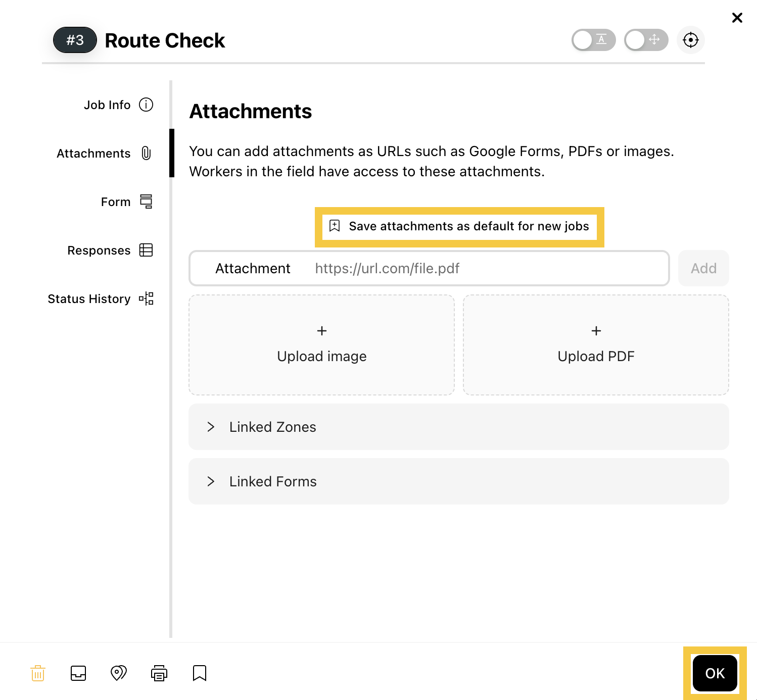Expand the Linked Forms section
Image resolution: width=757 pixels, height=700 pixels.
pos(459,481)
